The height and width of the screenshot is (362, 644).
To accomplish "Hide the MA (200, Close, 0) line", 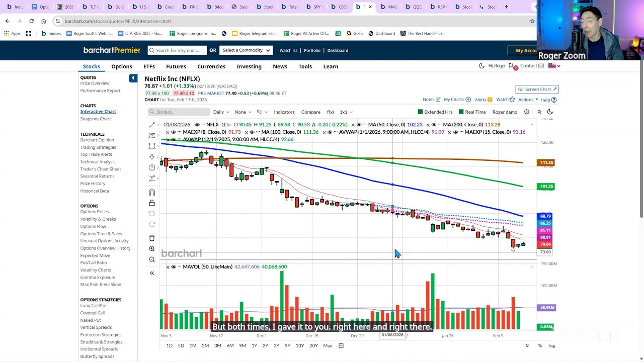I will click(x=435, y=125).
